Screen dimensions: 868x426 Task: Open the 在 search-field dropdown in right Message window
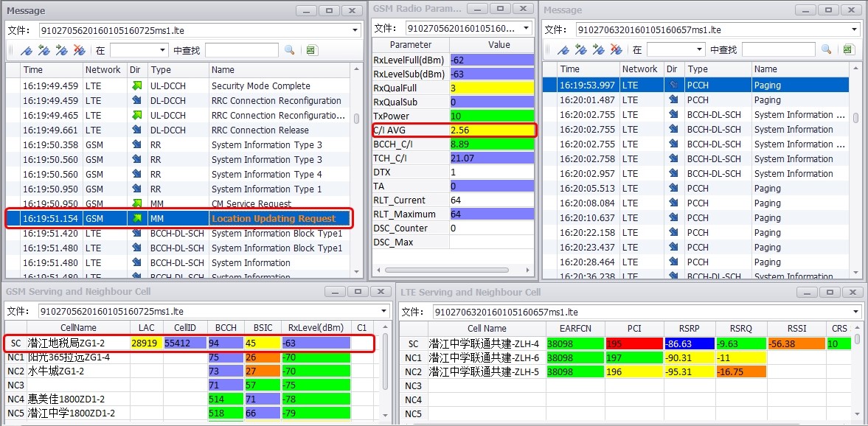(700, 50)
